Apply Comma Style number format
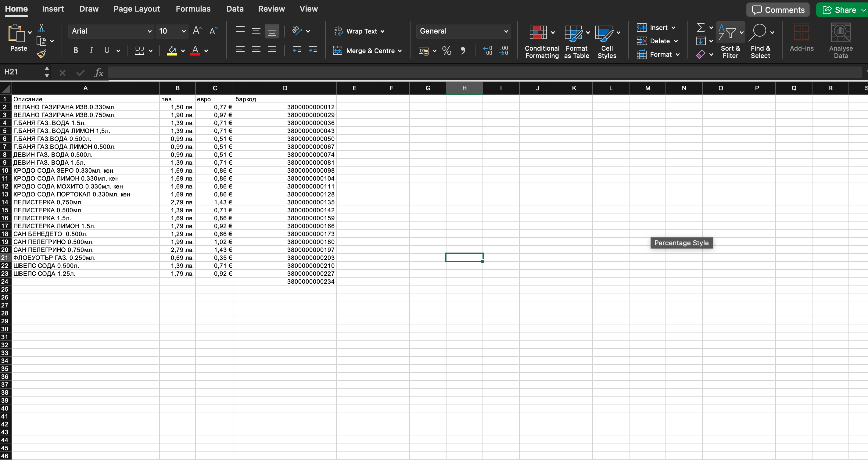The height and width of the screenshot is (460, 868). pos(463,51)
